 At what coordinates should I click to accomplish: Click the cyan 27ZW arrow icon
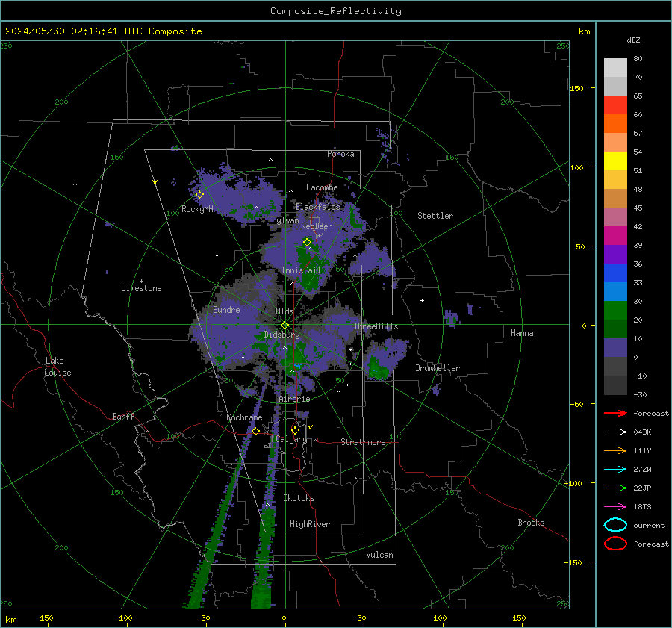(x=615, y=470)
